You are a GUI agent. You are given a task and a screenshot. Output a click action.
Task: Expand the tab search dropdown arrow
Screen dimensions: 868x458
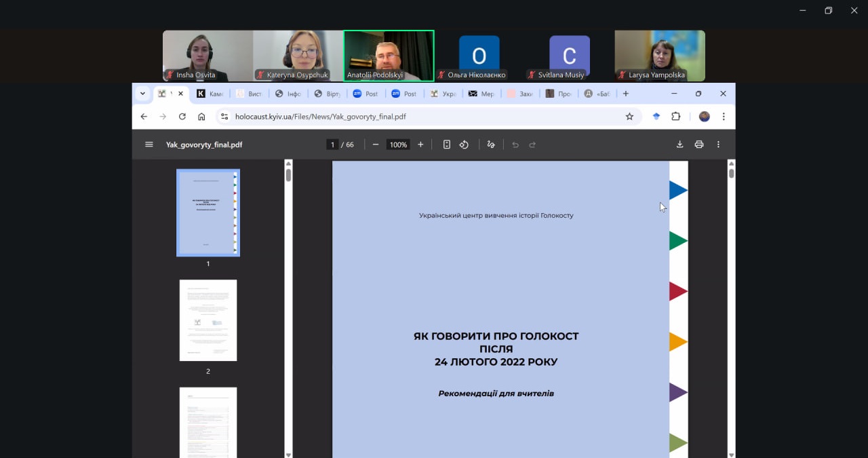tap(142, 94)
